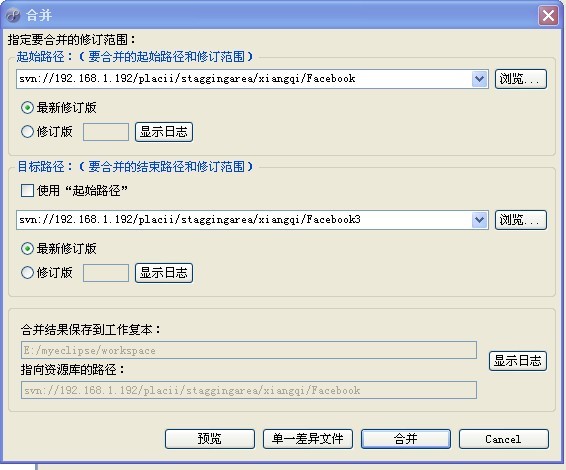The image size is (566, 470).
Task: Select 最新修订版 radio under 起始路径
Action: point(27,108)
